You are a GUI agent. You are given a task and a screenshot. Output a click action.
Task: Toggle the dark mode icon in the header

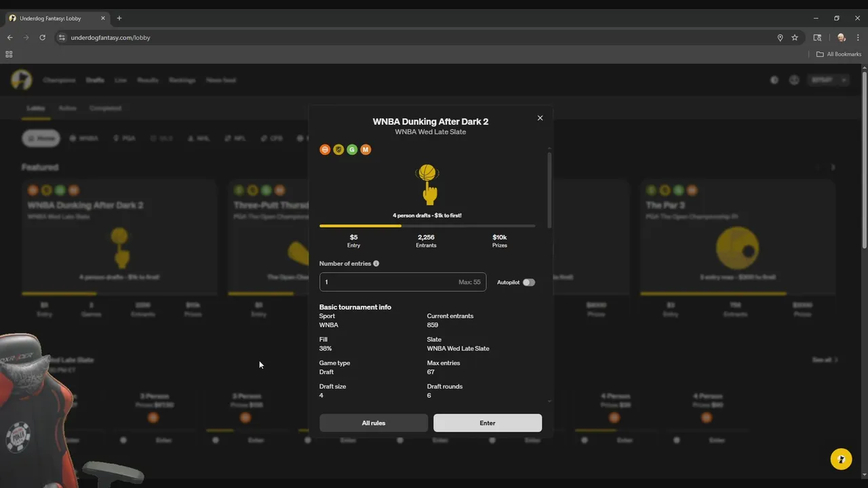(x=774, y=80)
